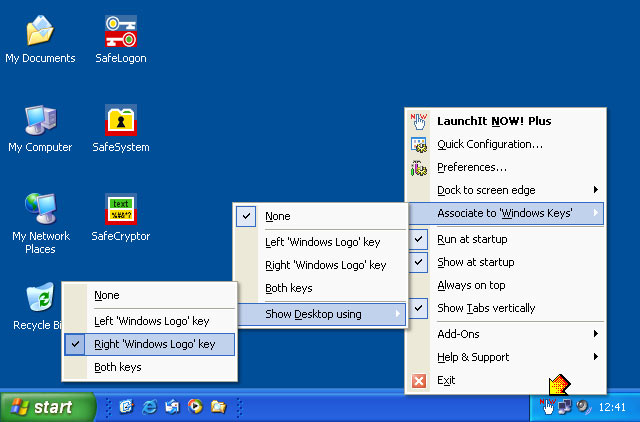This screenshot has width=640, height=422.
Task: Open the folder icon in Quick Launch
Action: point(218,406)
